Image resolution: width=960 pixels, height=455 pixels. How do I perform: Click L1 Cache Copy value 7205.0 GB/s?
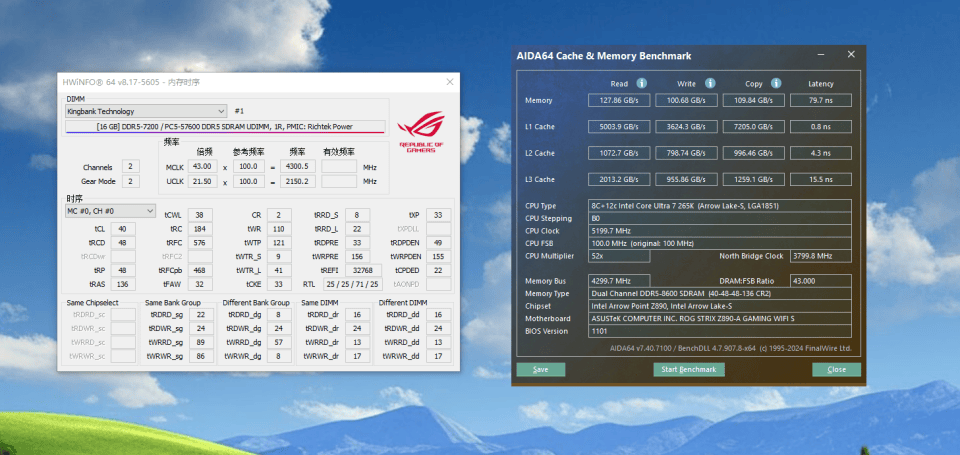[754, 127]
